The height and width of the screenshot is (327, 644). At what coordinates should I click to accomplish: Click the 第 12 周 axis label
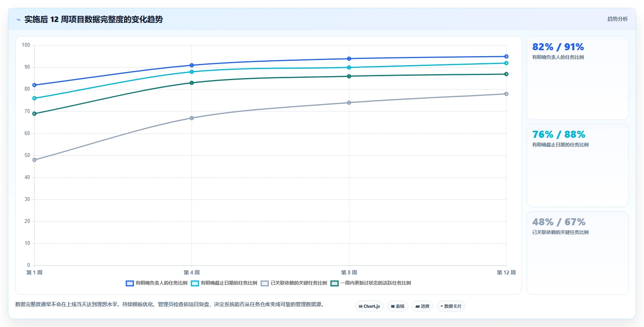point(506,272)
